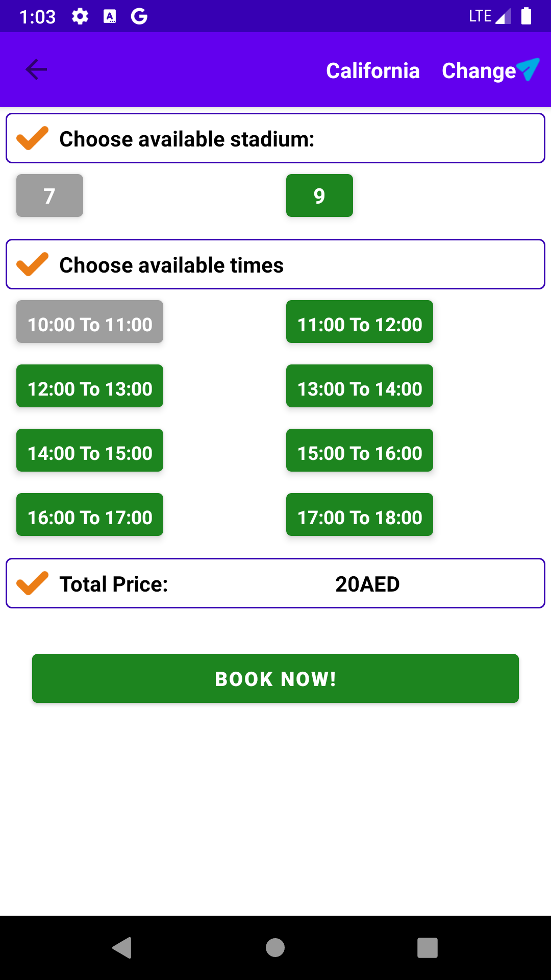Tap the back arrow icon
Image resolution: width=551 pixels, height=980 pixels.
pos(36,69)
